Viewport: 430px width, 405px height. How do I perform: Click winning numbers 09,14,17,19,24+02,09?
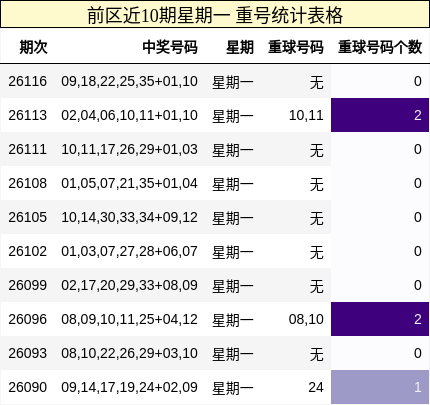[129, 388]
